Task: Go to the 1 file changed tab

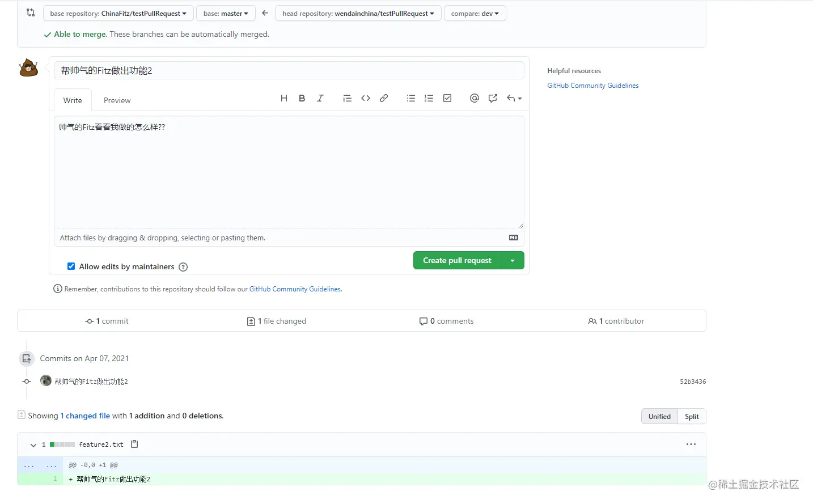Action: coord(277,321)
